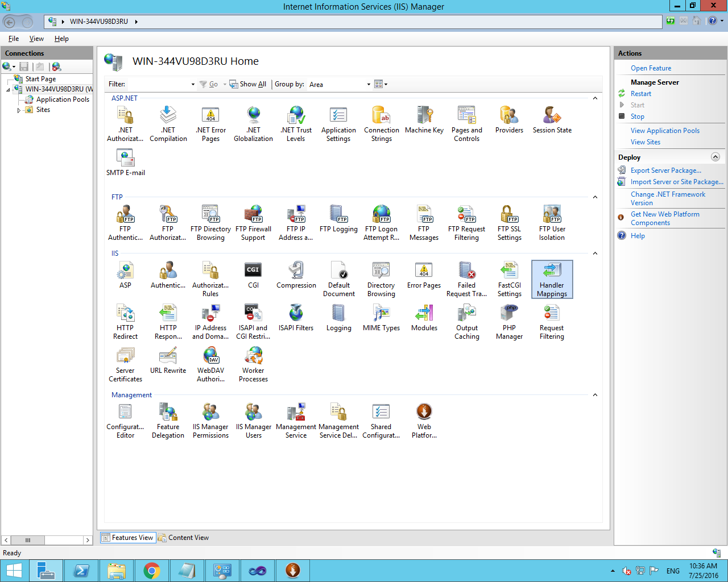Open the Help menu

61,39
